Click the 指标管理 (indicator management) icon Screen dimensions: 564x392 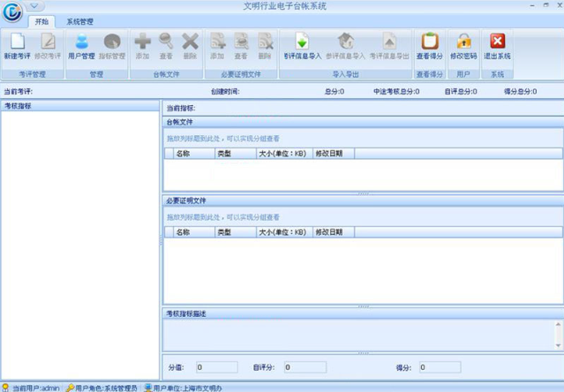click(x=112, y=43)
